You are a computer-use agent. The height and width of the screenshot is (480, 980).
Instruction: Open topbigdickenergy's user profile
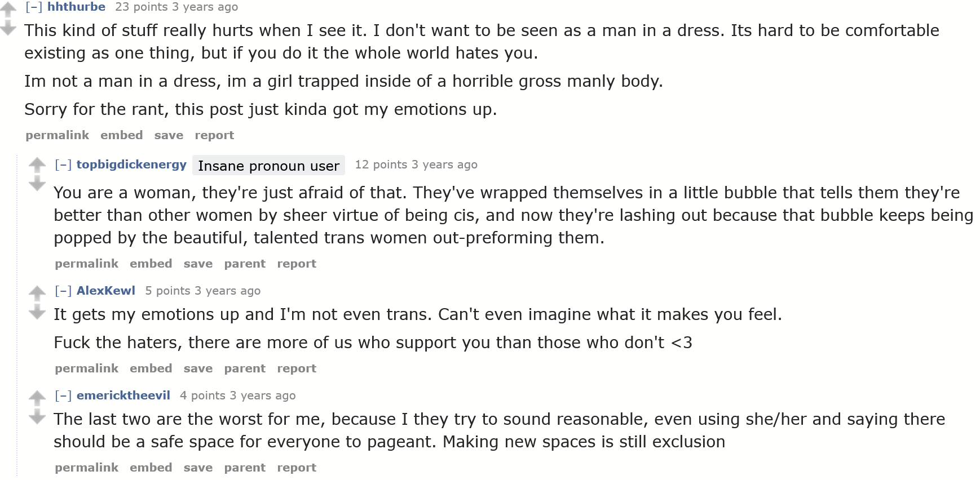131,165
